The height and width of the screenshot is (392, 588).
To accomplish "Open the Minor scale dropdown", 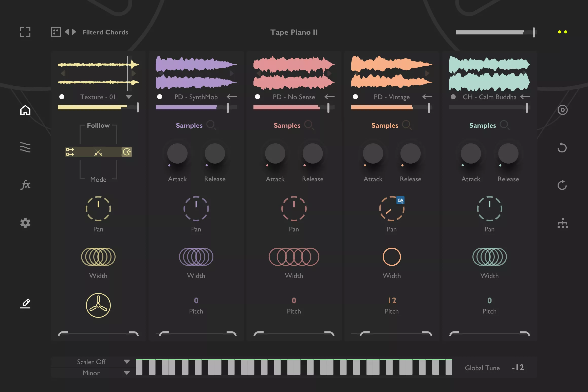I will coord(126,373).
